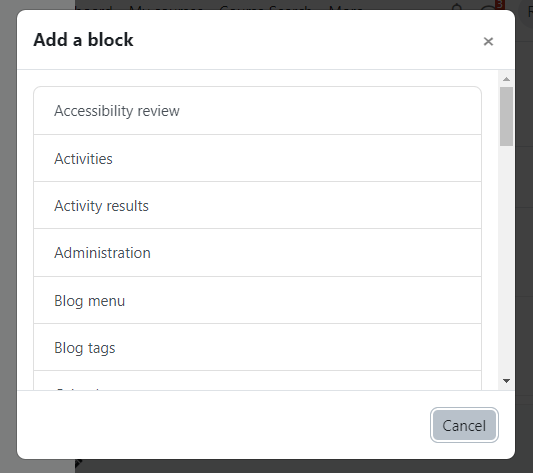Add the Blog menu block
The width and height of the screenshot is (533, 473).
[x=257, y=301]
